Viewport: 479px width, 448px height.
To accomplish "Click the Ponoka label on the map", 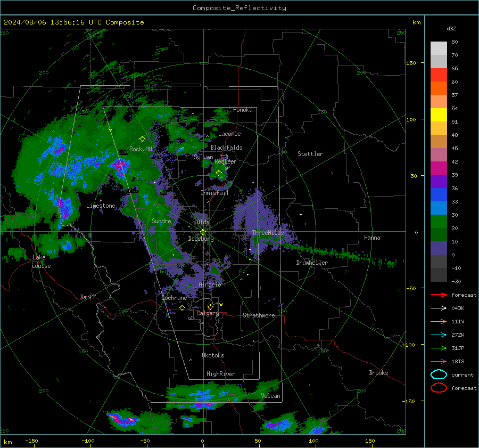I will [x=243, y=110].
